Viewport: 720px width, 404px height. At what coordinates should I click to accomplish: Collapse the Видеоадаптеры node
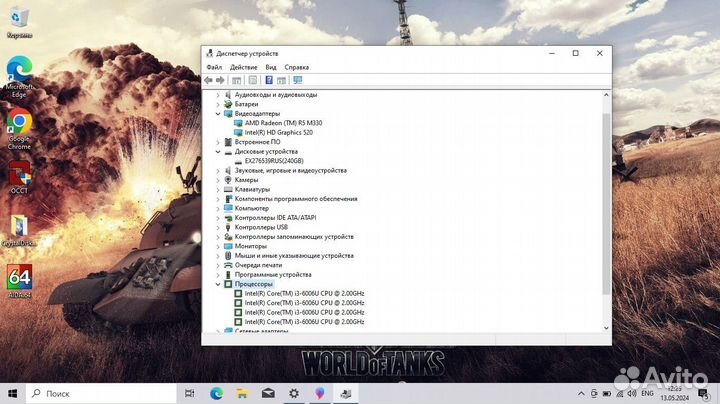click(x=218, y=113)
